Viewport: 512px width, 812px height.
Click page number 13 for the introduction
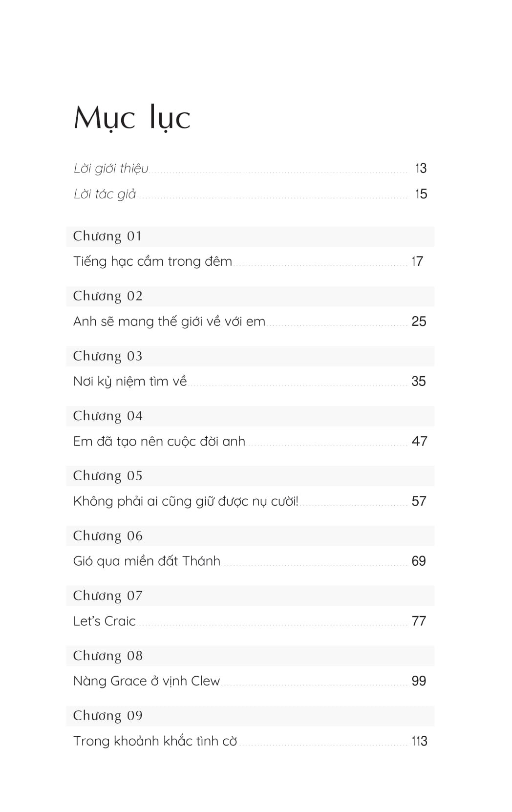[x=421, y=169]
